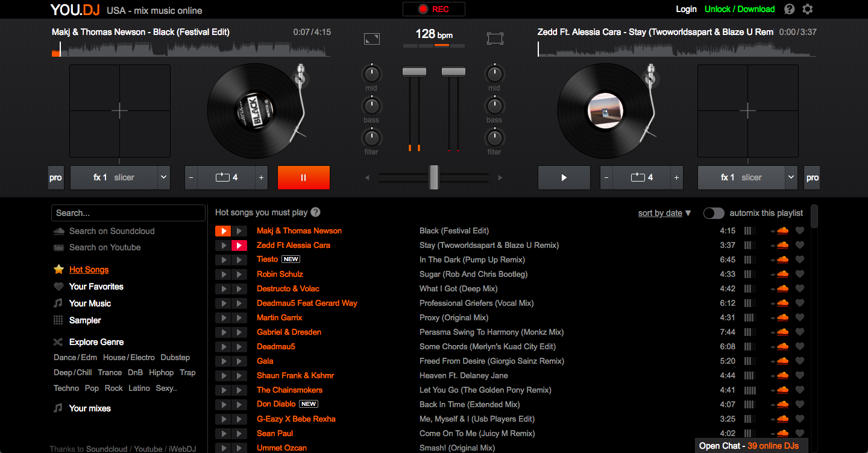This screenshot has width=868, height=453.
Task: Click the heart icon beside Your Favorites
Action: (58, 287)
